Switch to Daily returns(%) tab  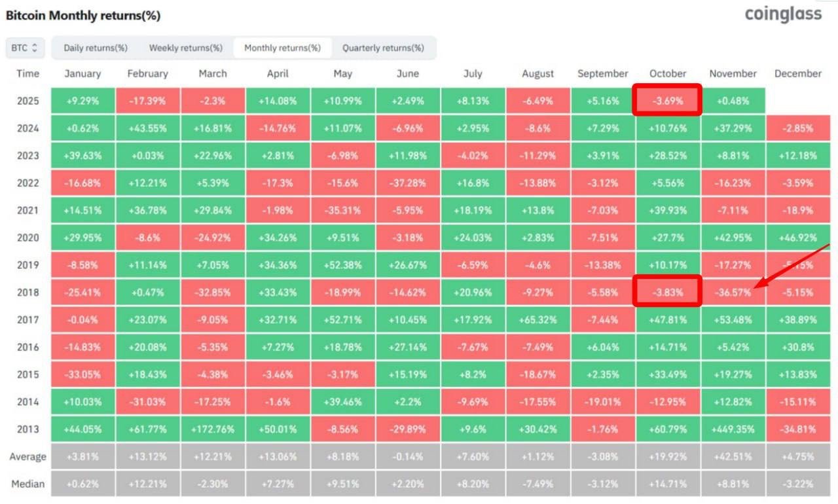pos(96,48)
